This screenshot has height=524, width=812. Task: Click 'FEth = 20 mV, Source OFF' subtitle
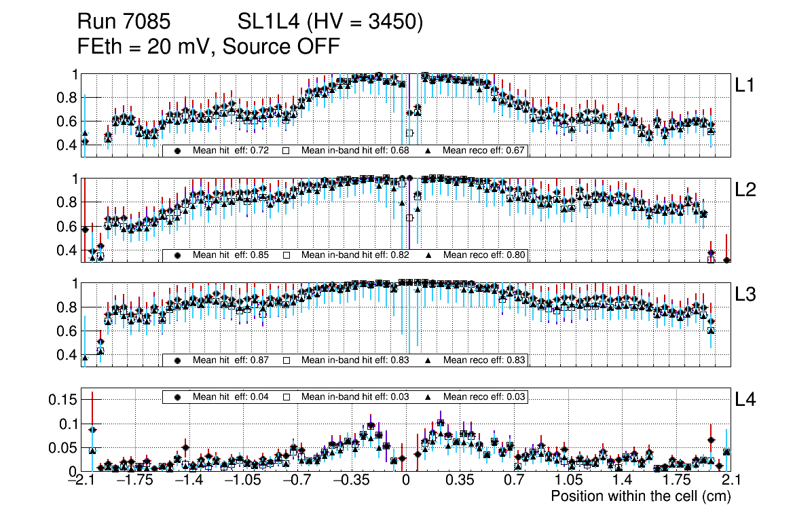pos(208,46)
